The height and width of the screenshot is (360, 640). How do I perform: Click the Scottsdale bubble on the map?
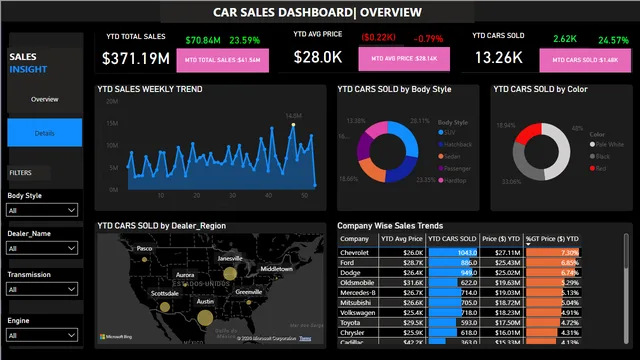click(165, 307)
